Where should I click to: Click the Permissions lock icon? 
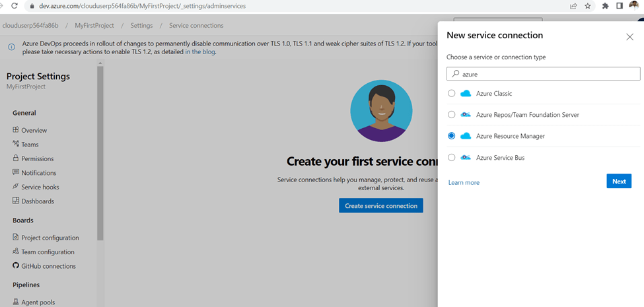[x=16, y=158]
